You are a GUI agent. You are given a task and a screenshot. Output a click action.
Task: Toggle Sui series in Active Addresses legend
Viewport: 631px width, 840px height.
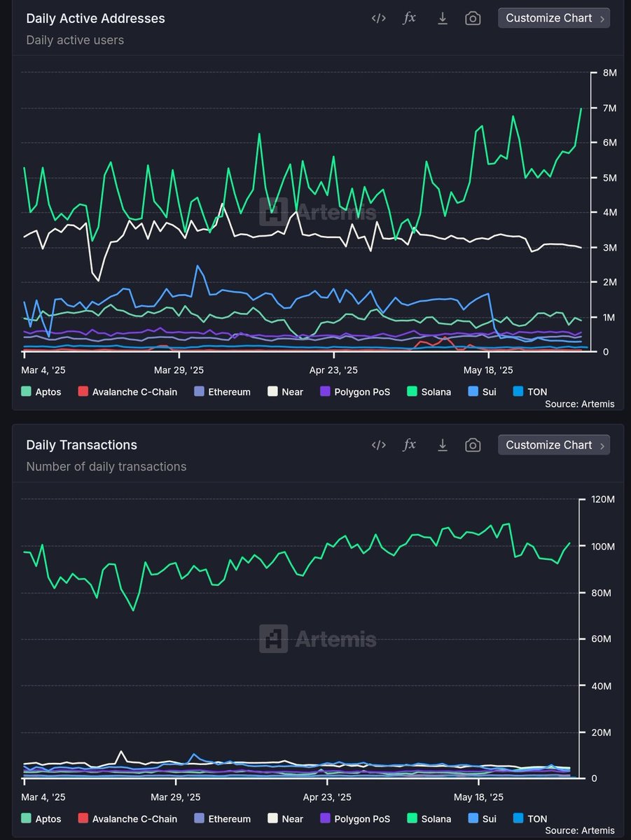482,392
